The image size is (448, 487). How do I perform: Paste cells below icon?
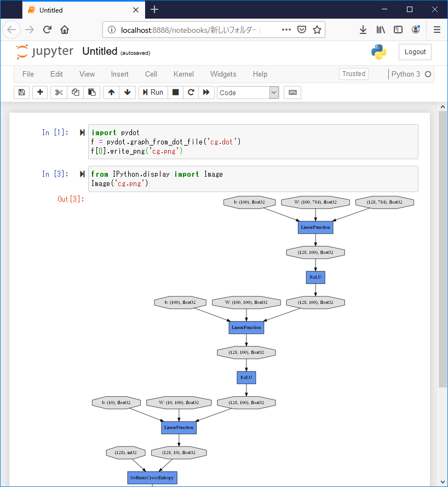91,92
